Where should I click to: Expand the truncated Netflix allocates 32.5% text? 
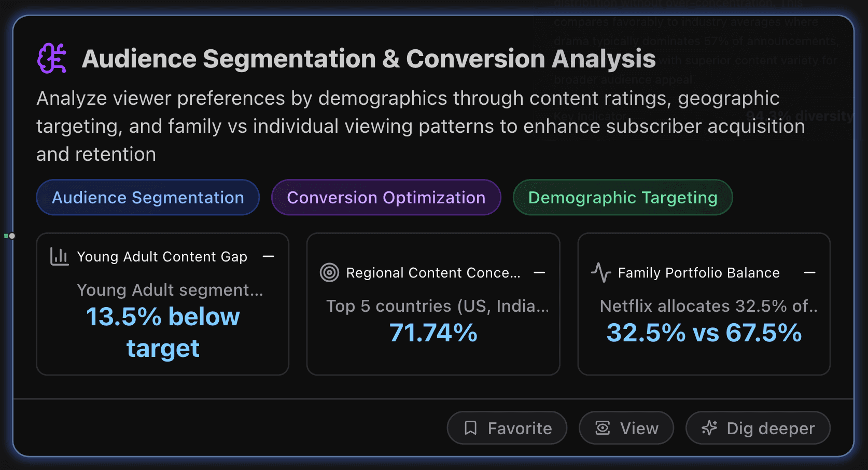point(707,306)
